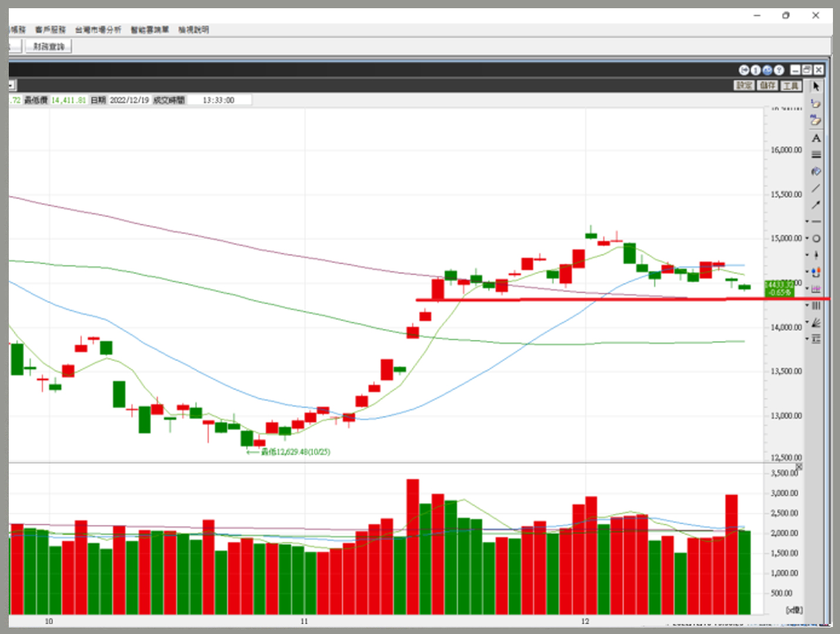Click the date field showing 2022/12/19
Image resolution: width=840 pixels, height=634 pixels.
pyautogui.click(x=129, y=100)
